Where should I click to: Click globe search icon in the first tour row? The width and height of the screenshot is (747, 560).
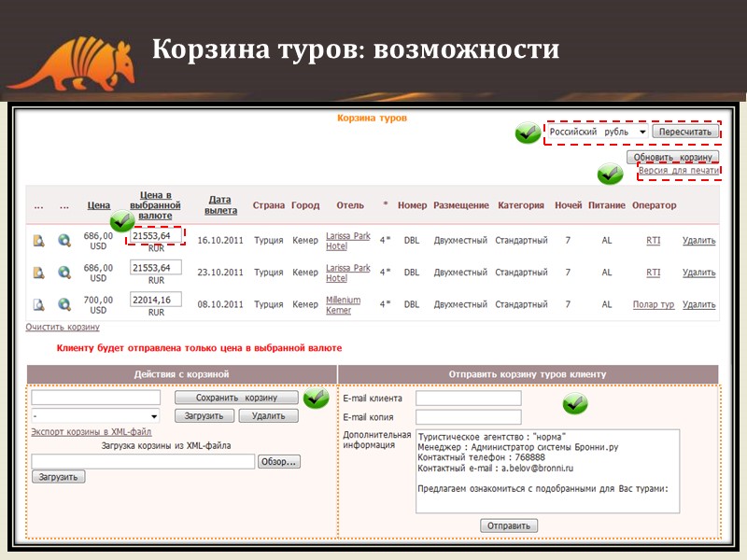[63, 240]
